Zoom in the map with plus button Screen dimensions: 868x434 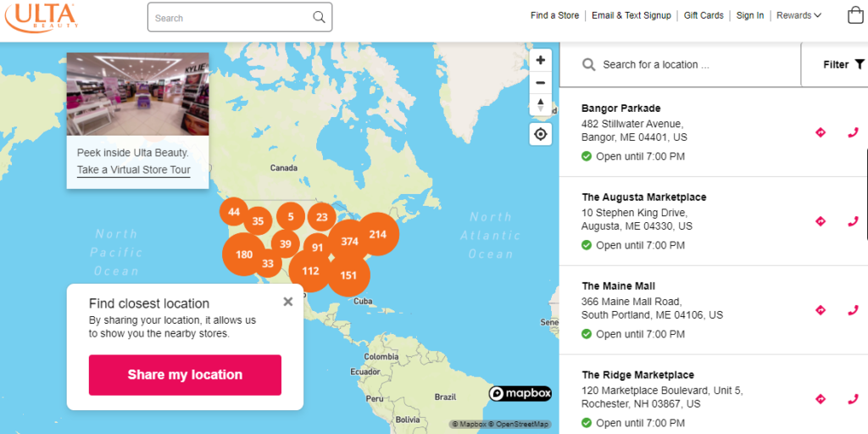[x=541, y=60]
